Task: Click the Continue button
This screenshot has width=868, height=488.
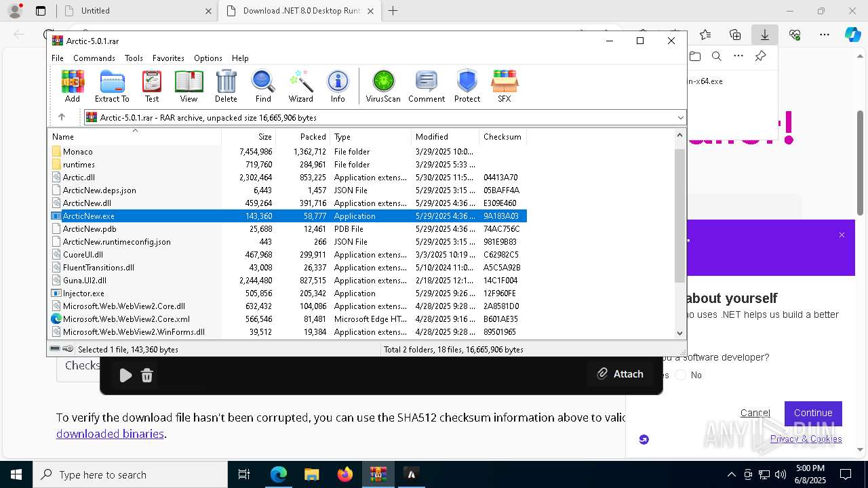Action: coord(813,413)
